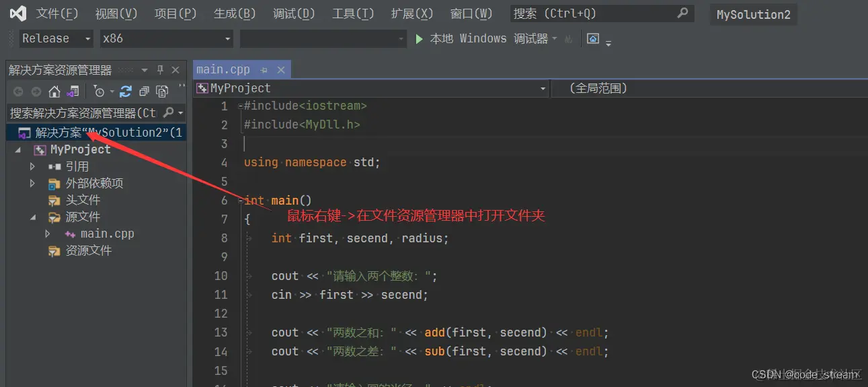Viewport: 868px width, 387px height.
Task: Pin the main.cpp tab
Action: [264, 70]
